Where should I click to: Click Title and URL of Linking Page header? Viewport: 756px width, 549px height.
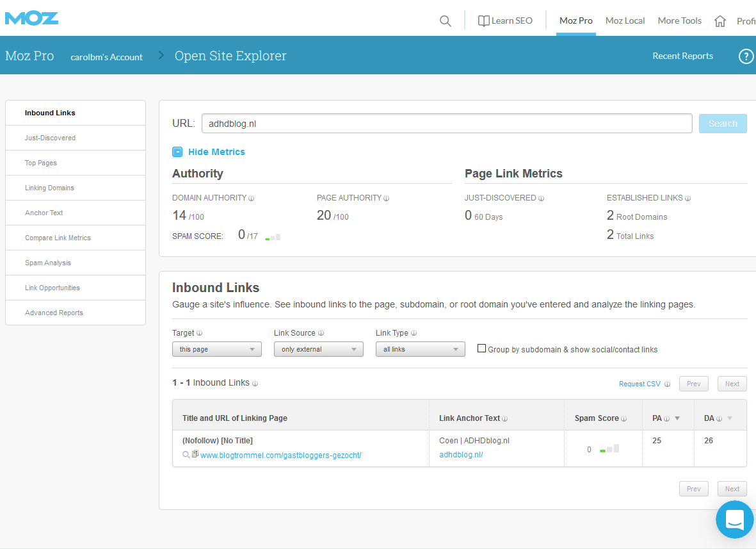point(235,418)
